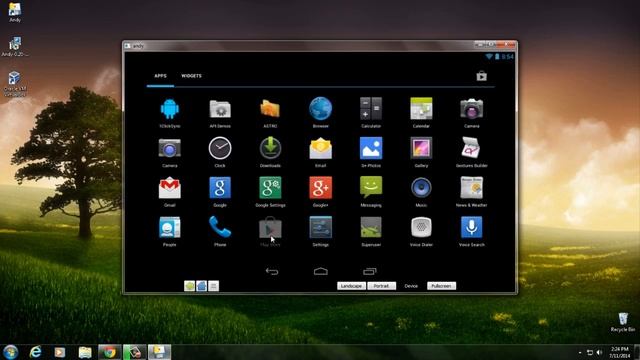Open the People contacts app
The width and height of the screenshot is (640, 360).
170,227
